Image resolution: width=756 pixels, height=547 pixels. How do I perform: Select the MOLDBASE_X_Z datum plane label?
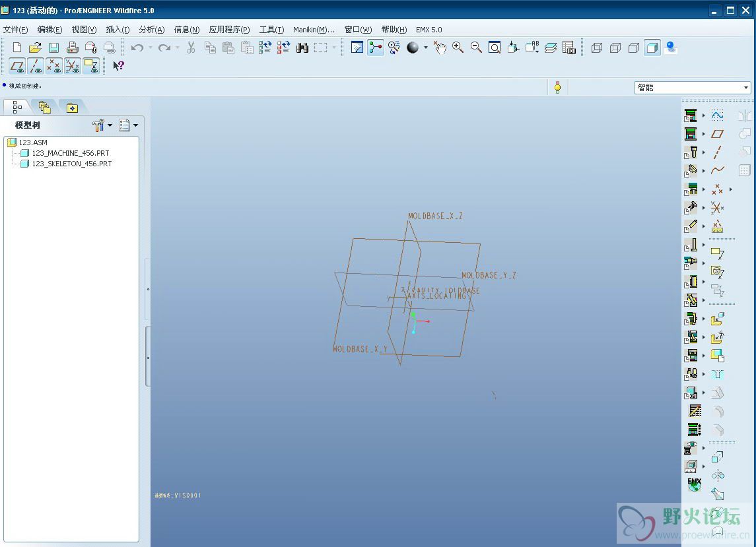[x=435, y=216]
